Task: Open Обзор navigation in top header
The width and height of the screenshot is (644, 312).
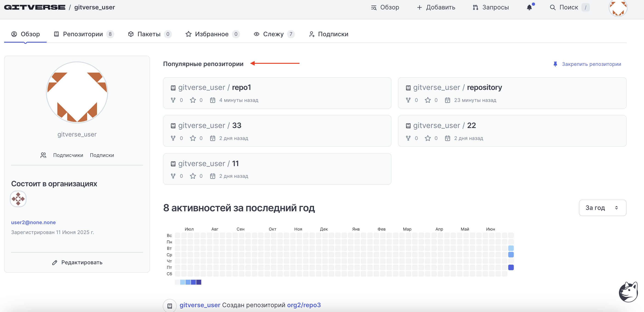Action: click(x=385, y=8)
